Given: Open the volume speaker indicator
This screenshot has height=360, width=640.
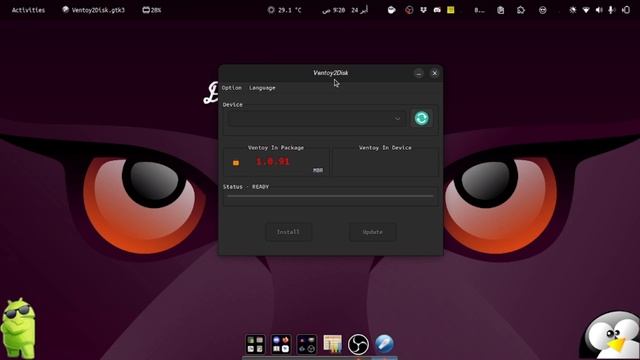Looking at the screenshot, I should click(599, 10).
